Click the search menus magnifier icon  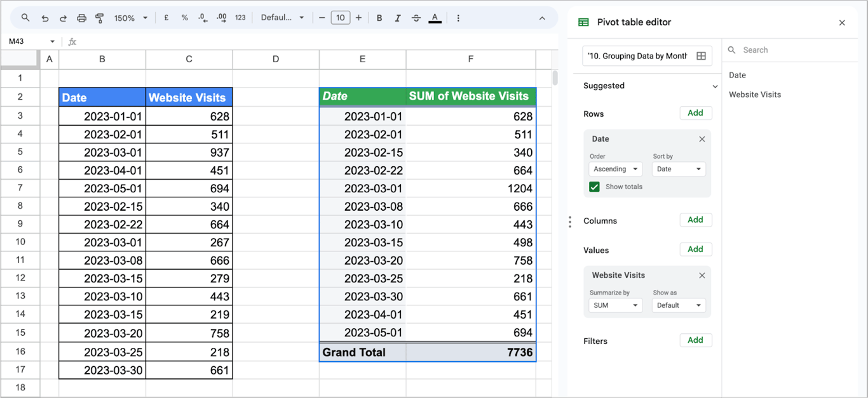pyautogui.click(x=25, y=18)
